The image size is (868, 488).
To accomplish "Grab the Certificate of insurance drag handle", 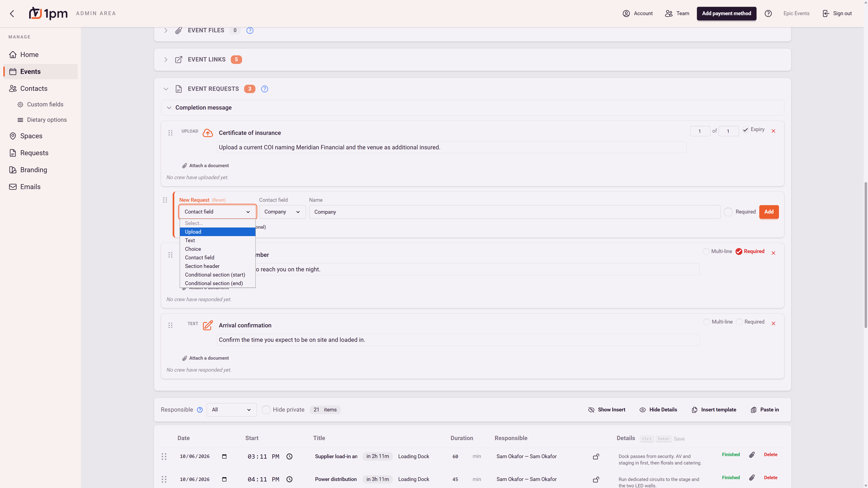I will [x=170, y=133].
